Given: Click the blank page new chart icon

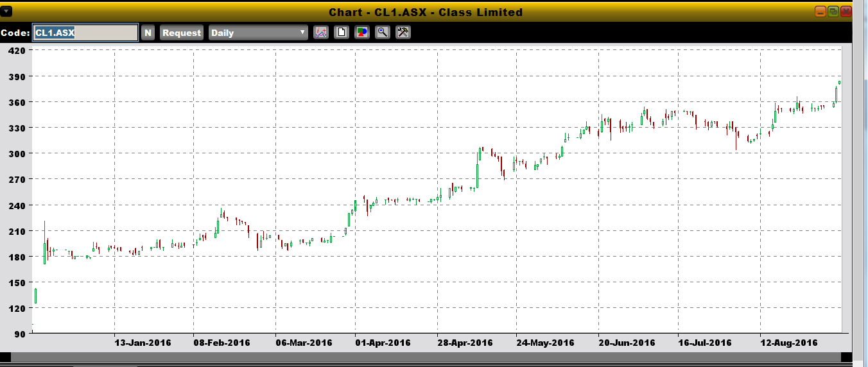Looking at the screenshot, I should [342, 32].
